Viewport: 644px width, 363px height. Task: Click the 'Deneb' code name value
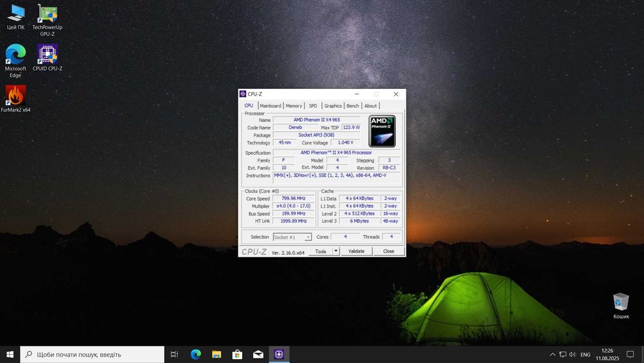[x=295, y=128]
